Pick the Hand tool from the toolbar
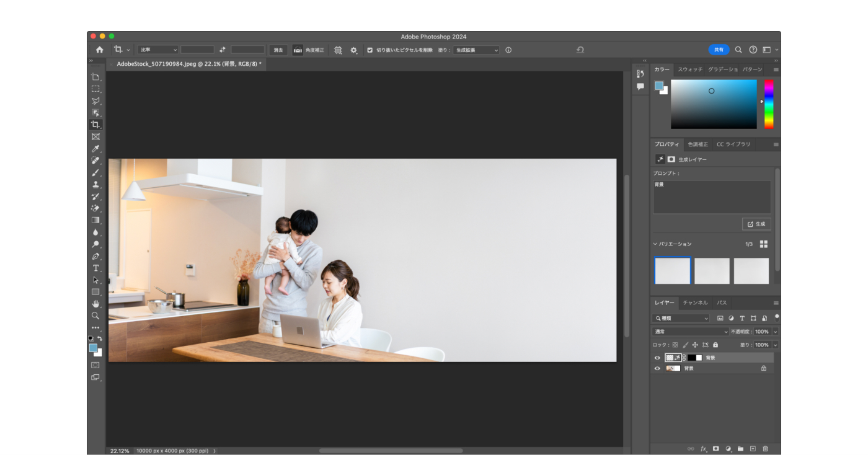Screen dimensions: 868x455 click(95, 304)
